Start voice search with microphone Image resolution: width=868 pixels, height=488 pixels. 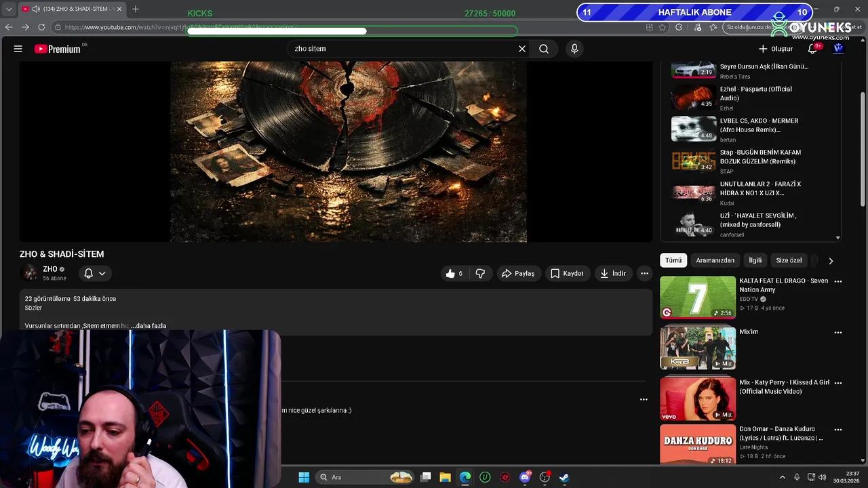(x=574, y=49)
